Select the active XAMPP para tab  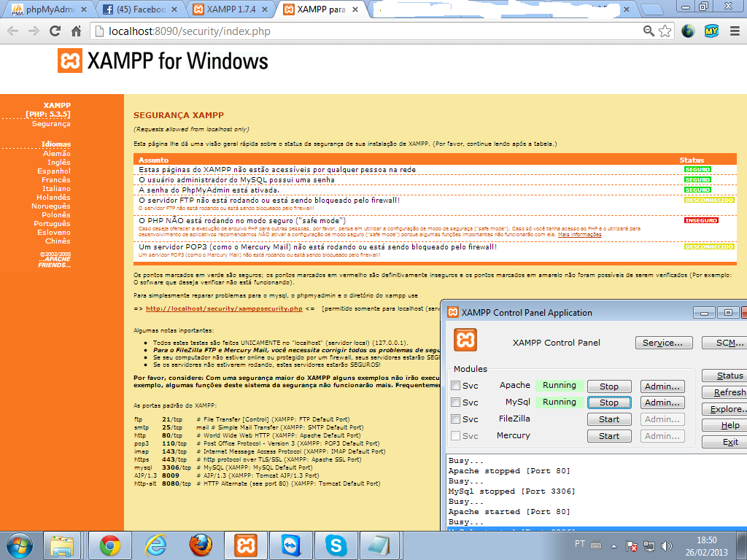(322, 9)
